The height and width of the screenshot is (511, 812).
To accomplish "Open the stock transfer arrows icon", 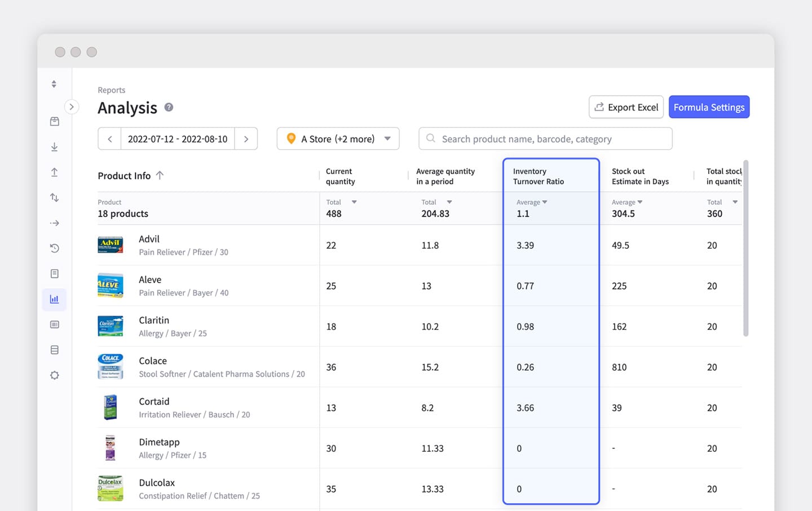I will [54, 197].
